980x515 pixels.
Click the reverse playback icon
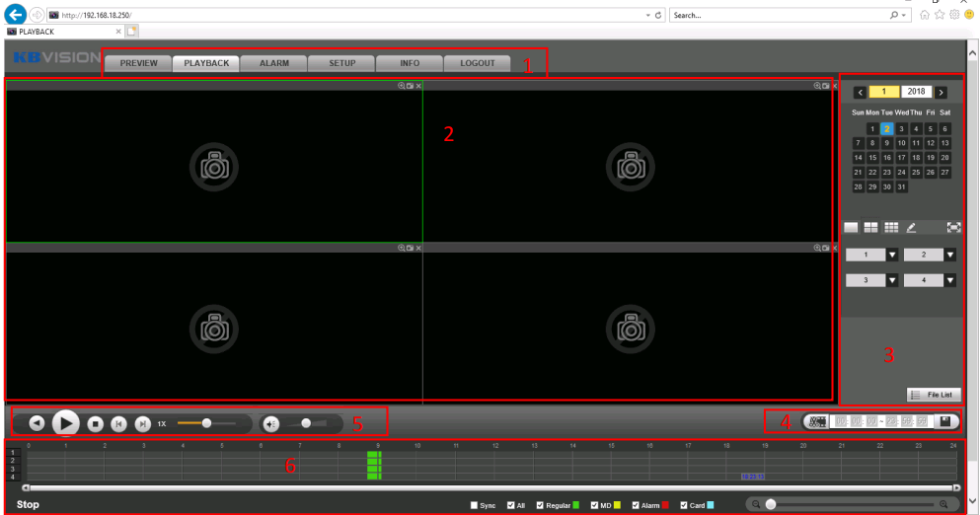click(37, 423)
